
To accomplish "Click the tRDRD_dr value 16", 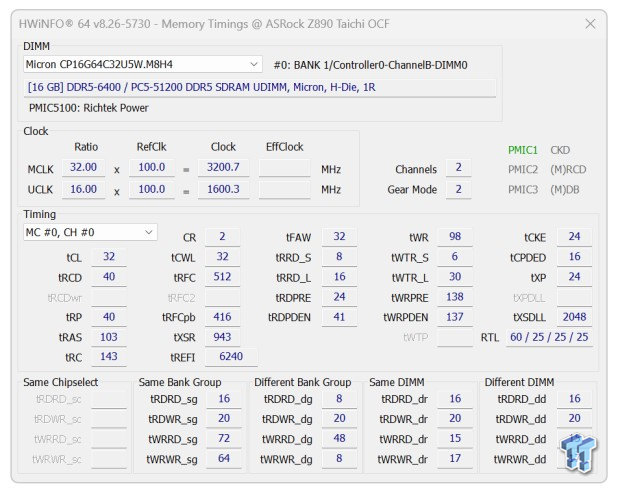I will [x=455, y=399].
